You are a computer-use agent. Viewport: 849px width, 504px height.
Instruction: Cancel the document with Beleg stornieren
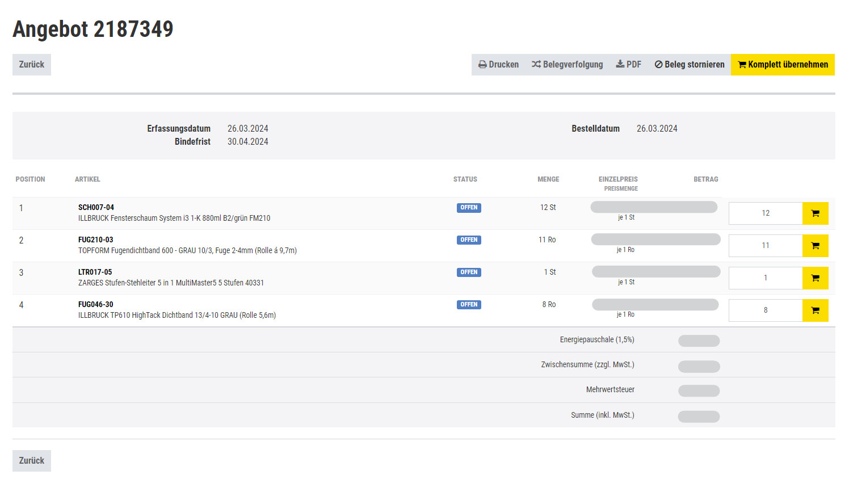[x=689, y=65]
